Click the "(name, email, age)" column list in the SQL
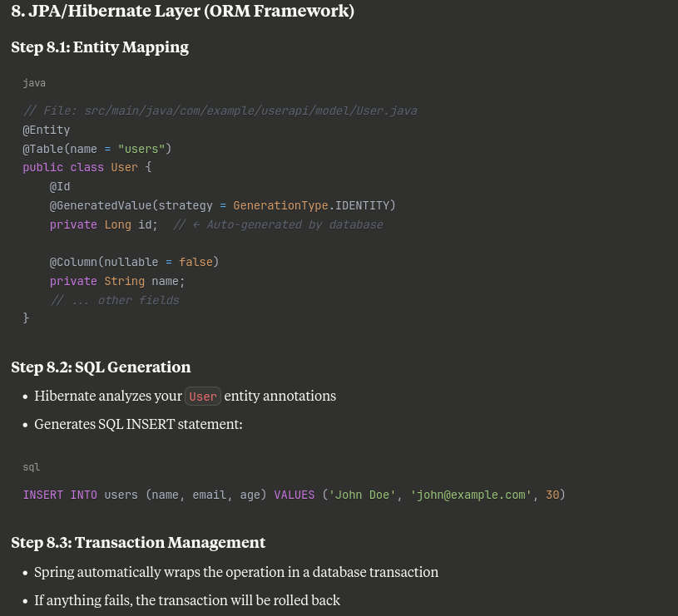 point(206,495)
